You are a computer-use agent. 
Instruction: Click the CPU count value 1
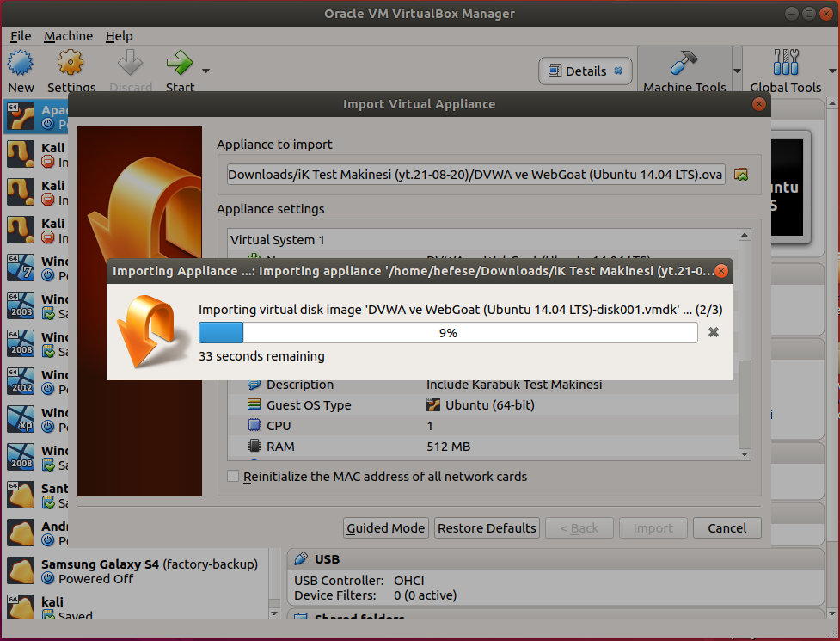click(x=430, y=426)
